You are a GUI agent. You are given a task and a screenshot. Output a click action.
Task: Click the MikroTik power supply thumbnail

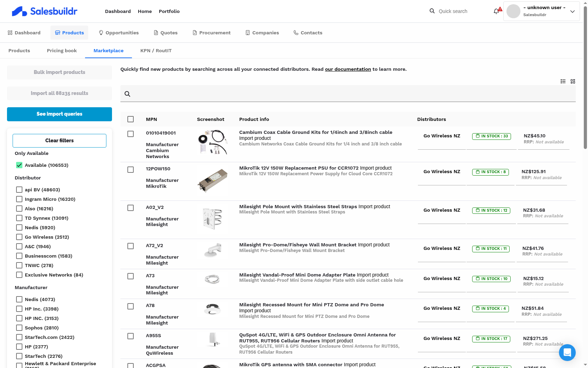(x=213, y=180)
